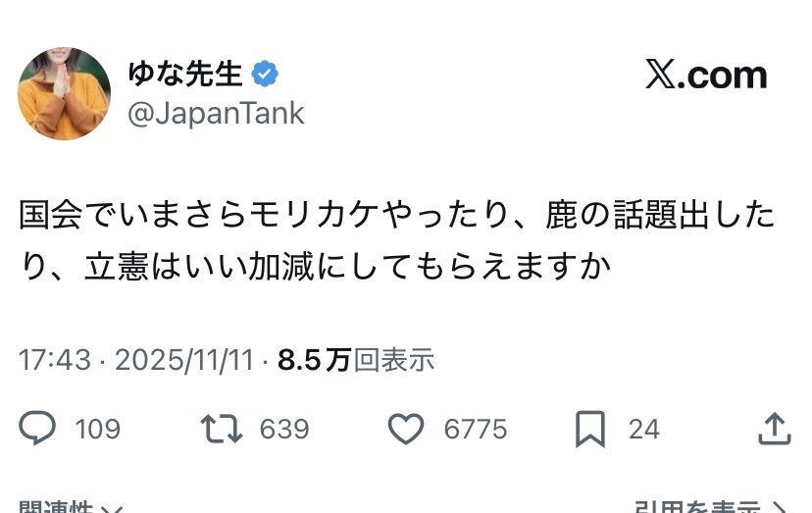
Task: Click the 24 bookmarks count
Action: (x=644, y=429)
